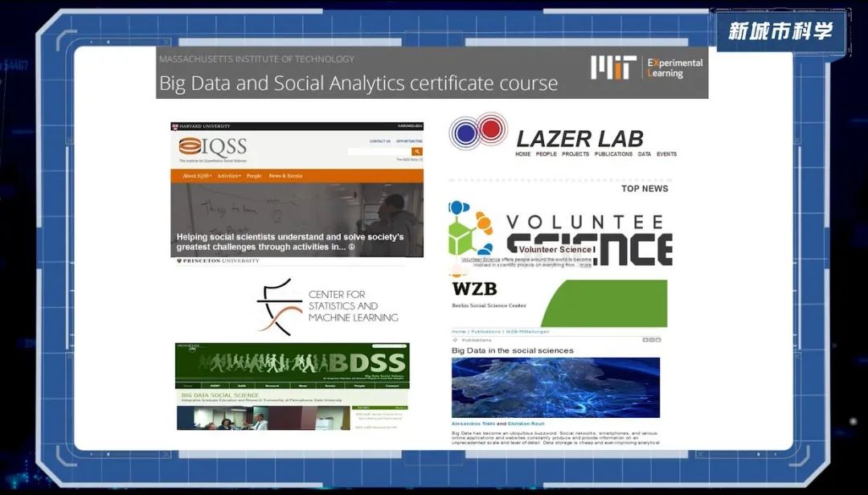The height and width of the screenshot is (495, 868).
Task: Open IQSS News & Events menu
Action: pos(285,176)
